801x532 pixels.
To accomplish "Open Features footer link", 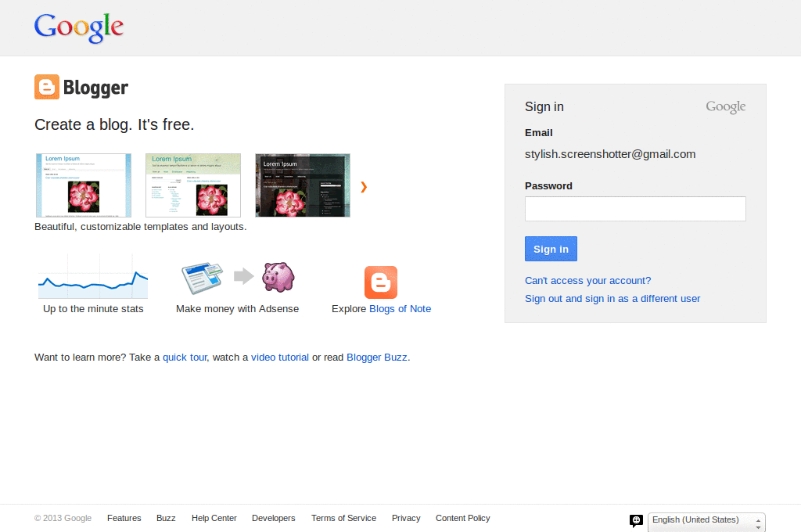I will 124,518.
